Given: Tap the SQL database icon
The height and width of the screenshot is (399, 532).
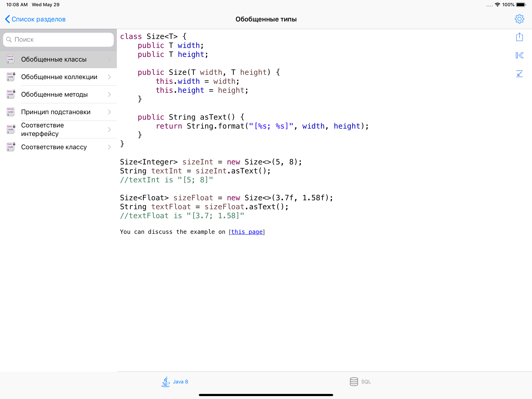Looking at the screenshot, I should [354, 381].
